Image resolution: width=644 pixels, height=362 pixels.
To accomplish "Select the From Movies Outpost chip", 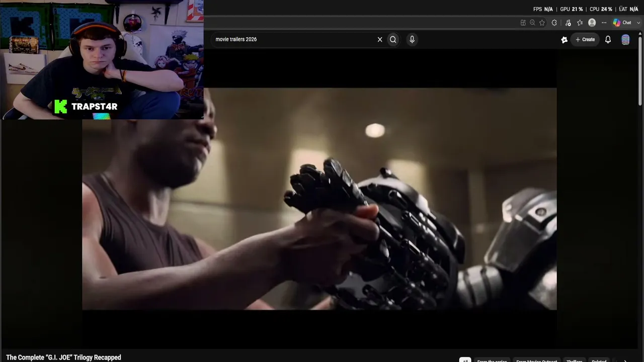I will [536, 360].
